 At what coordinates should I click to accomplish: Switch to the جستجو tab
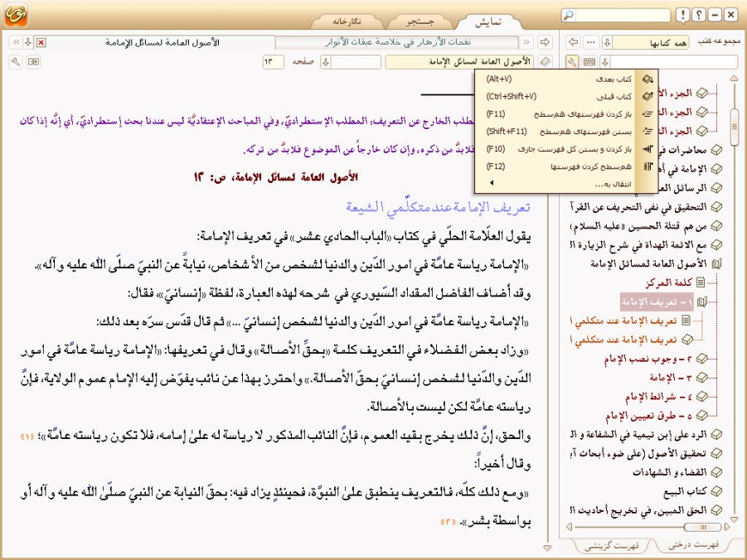pyautogui.click(x=420, y=22)
